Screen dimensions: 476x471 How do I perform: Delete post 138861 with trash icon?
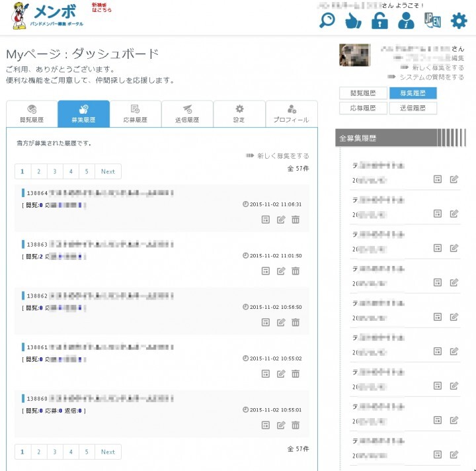pyautogui.click(x=296, y=374)
